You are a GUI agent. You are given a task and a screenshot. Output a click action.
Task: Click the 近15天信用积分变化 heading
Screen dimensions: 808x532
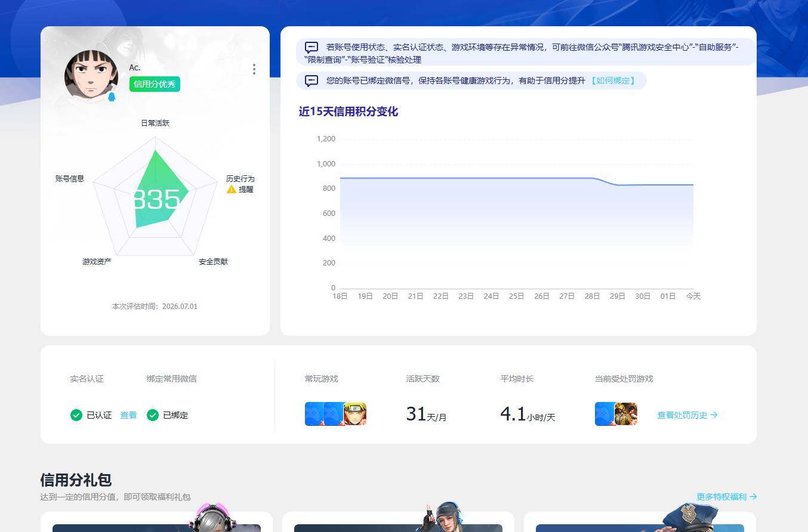[348, 112]
